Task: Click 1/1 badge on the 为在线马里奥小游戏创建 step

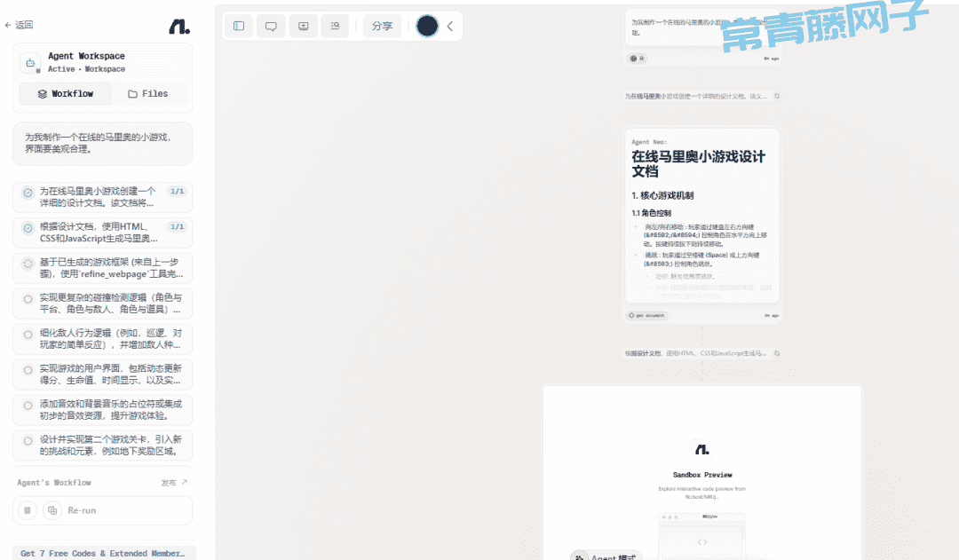Action: coord(178,192)
